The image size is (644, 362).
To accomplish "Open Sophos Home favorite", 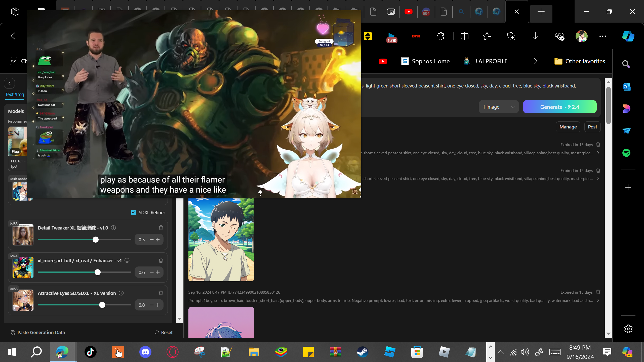I will pyautogui.click(x=425, y=61).
